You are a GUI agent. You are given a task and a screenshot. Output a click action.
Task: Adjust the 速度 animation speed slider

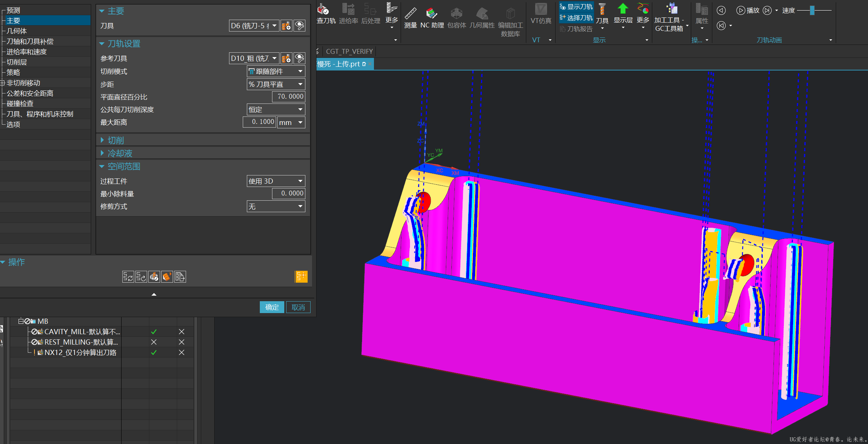[x=812, y=10]
